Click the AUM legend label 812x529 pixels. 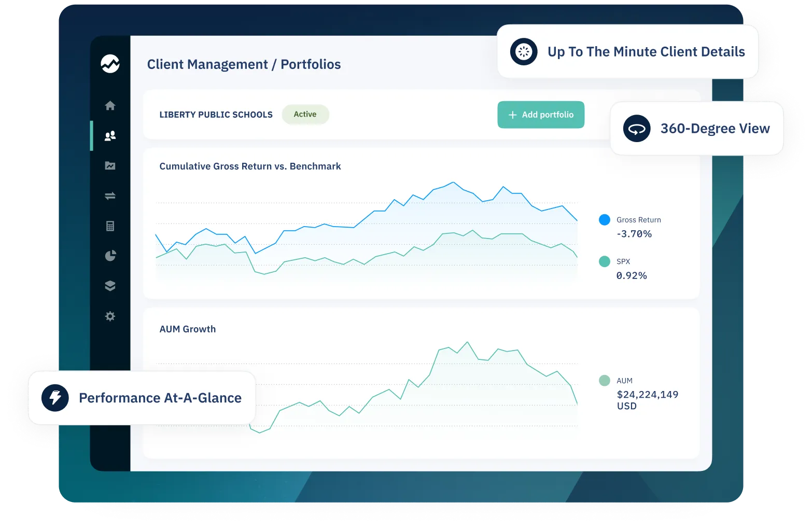(x=624, y=381)
